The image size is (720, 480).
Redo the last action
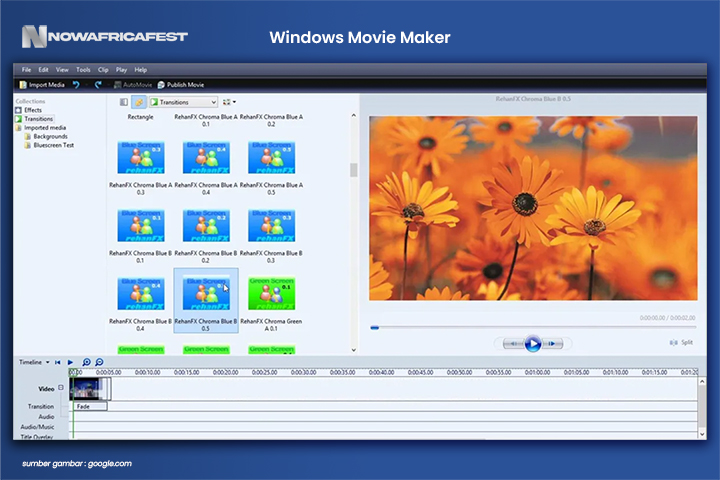98,85
